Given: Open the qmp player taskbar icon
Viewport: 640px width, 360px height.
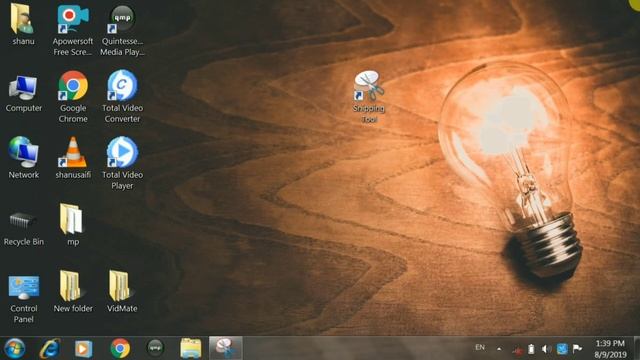Looking at the screenshot, I should pyautogui.click(x=155, y=348).
